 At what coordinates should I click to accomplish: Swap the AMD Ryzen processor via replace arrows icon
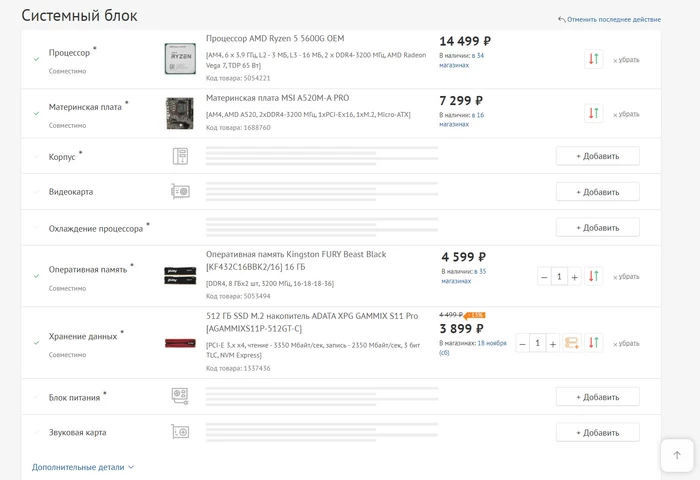pos(593,59)
